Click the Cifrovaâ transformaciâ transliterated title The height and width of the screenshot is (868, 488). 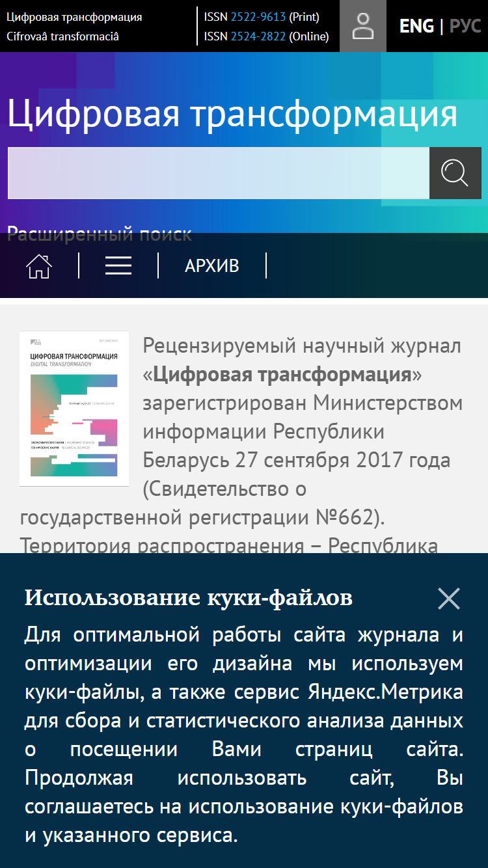(x=63, y=36)
